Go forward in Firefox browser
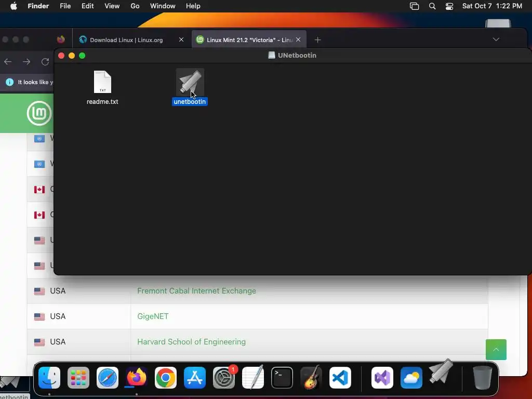The image size is (532, 399). click(26, 62)
